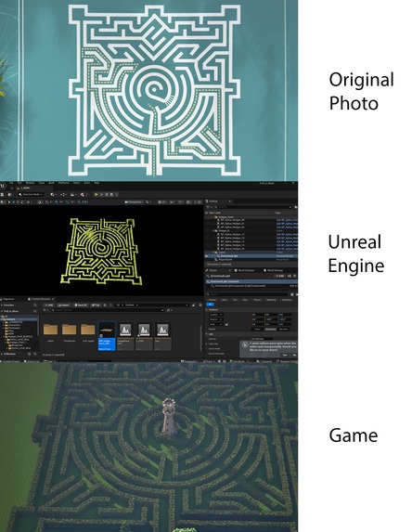Click the Save All button

pos(81,305)
